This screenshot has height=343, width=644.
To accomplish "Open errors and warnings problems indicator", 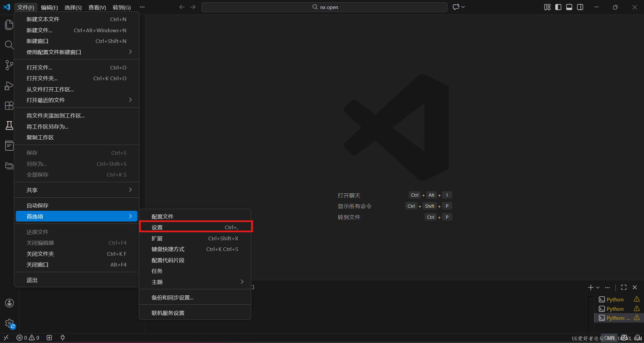I will 28,338.
